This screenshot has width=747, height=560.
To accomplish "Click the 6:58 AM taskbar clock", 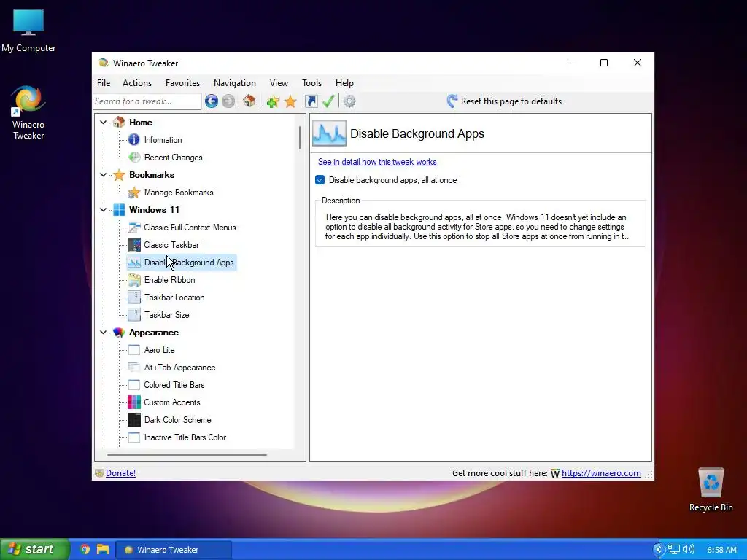I will 721,550.
